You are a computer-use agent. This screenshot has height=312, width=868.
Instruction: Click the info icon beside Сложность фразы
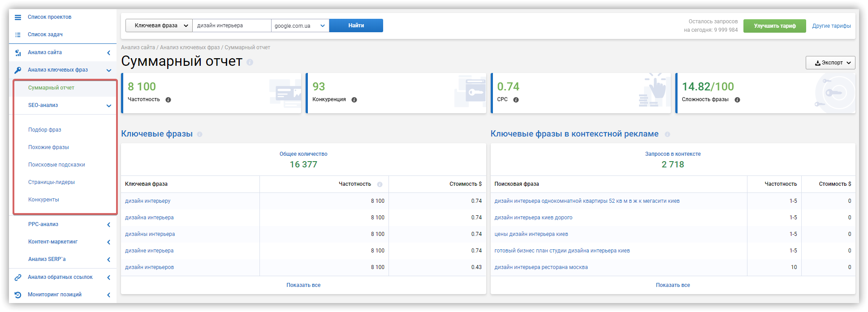737,100
